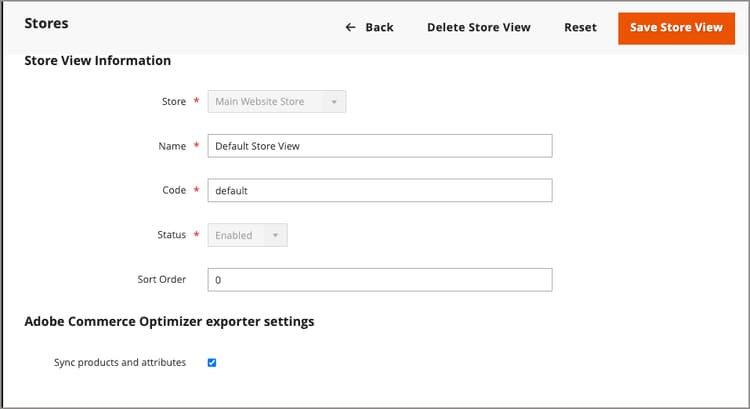Viewport: 750px width, 409px height.
Task: Click the Back arrow icon
Action: coord(350,27)
